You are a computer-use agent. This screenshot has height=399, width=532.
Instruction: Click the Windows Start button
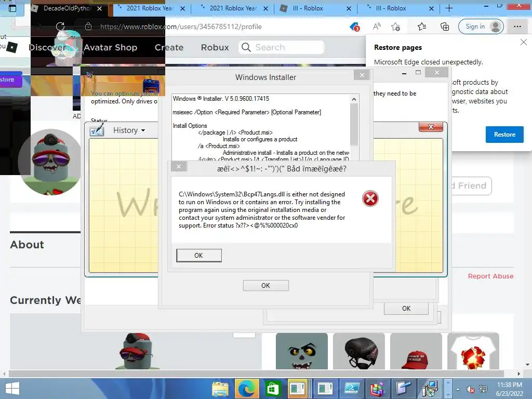[12, 389]
